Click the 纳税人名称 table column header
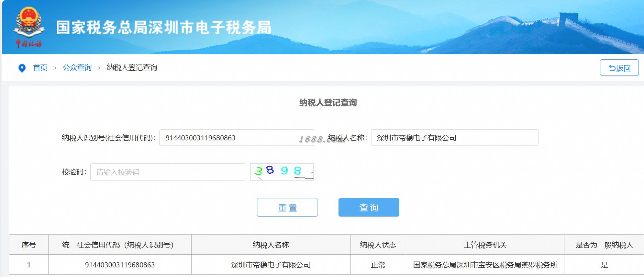Viewport: 644px width, 277px height. [271, 245]
